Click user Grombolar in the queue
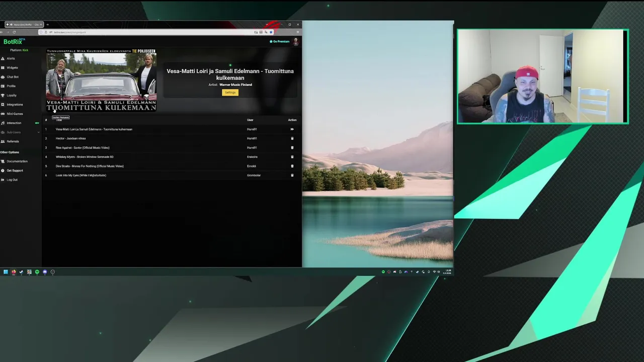Viewport: 644px width, 362px height. 254,175
